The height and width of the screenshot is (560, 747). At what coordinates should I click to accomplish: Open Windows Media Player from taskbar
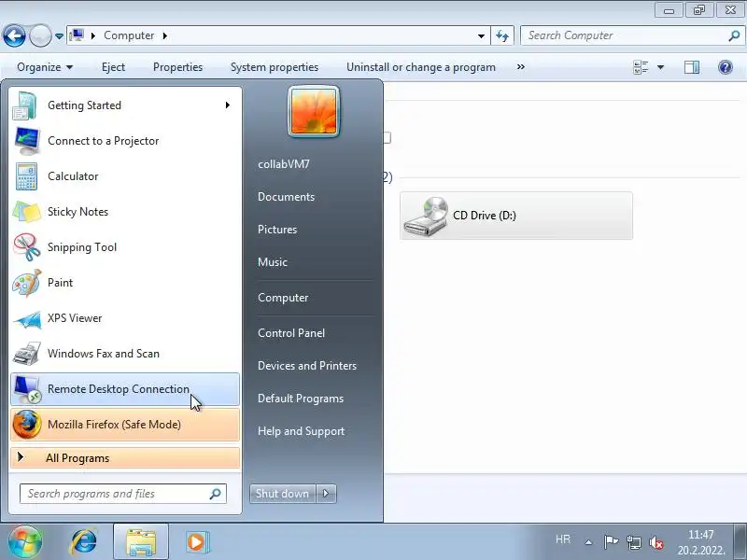click(196, 542)
